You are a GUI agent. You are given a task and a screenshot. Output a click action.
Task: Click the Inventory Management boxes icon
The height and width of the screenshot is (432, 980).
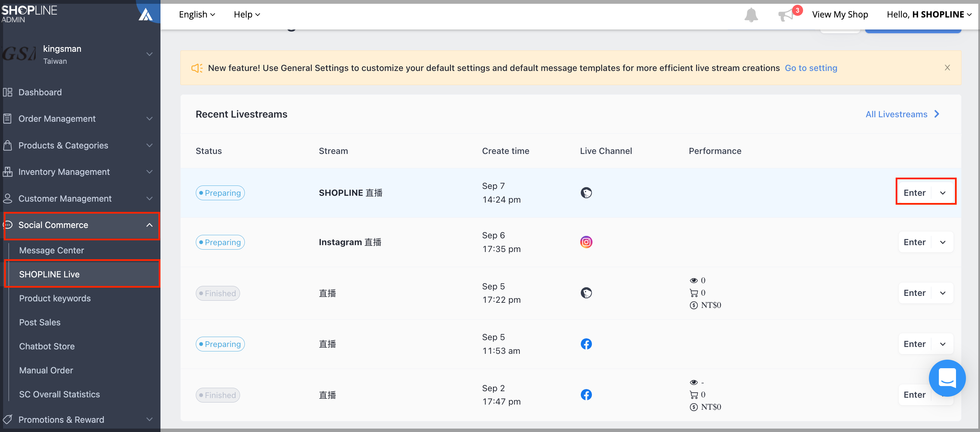pos(8,172)
